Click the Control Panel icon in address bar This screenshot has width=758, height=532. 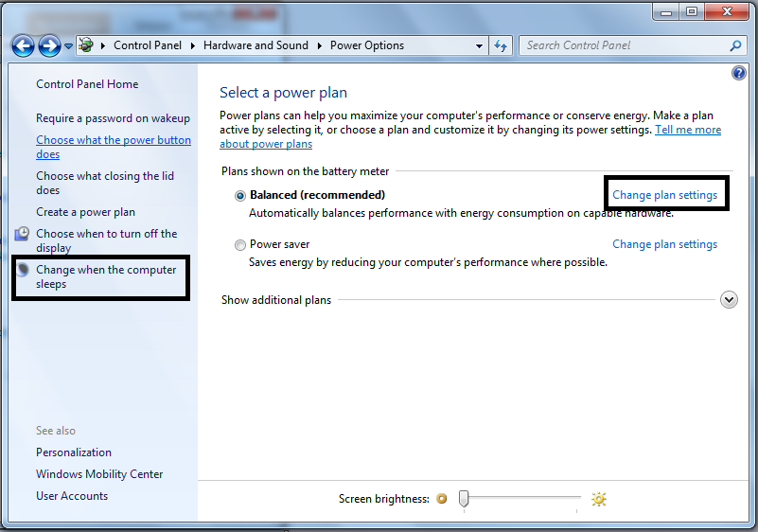point(86,45)
